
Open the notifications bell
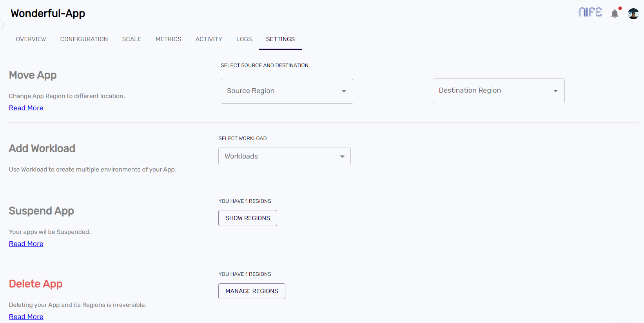click(615, 14)
